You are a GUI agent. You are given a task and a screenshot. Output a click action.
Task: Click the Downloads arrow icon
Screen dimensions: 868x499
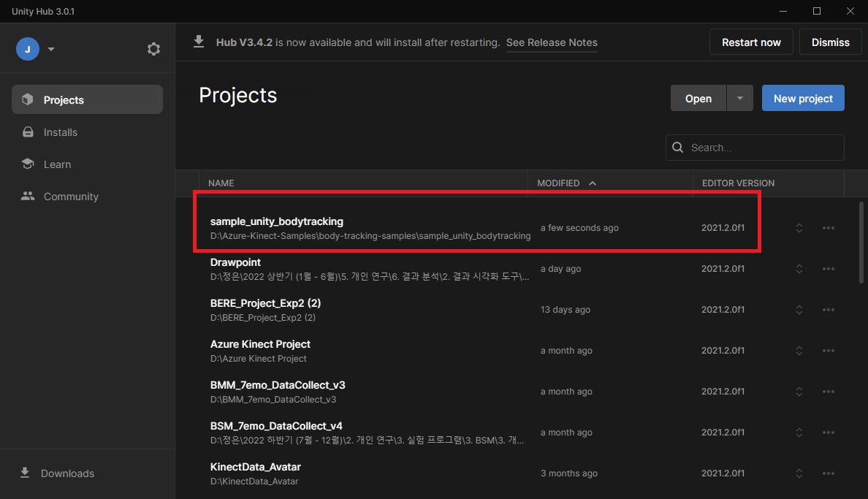[x=25, y=473]
